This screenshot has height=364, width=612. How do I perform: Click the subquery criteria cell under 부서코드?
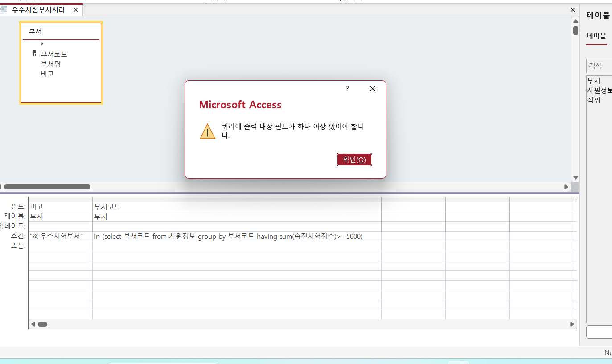point(236,237)
